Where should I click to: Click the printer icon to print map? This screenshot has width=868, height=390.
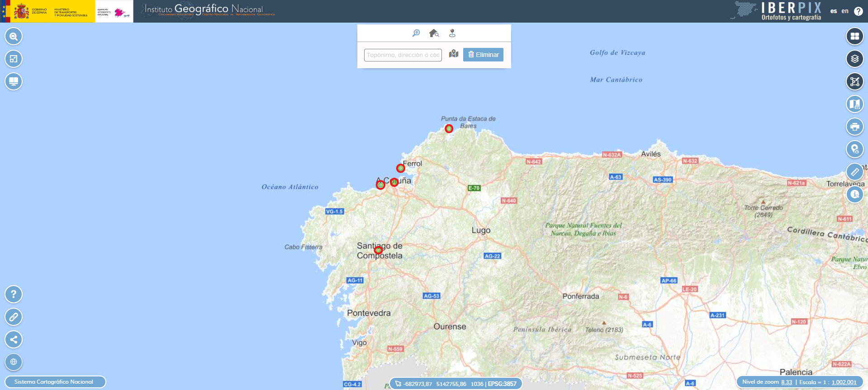pyautogui.click(x=854, y=127)
